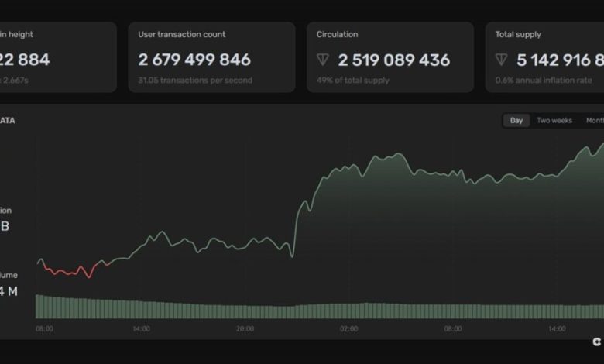Switch the chart to the Day view
The width and height of the screenshot is (604, 364).
516,121
